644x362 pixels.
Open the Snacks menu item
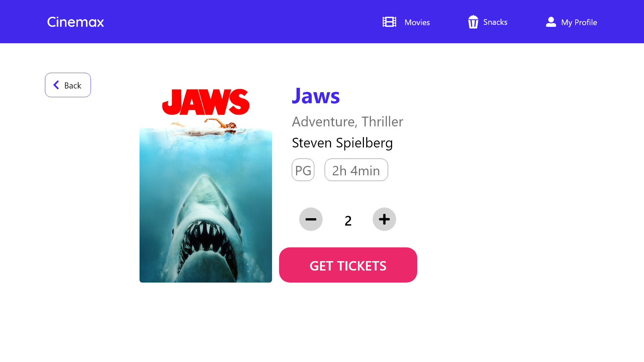click(487, 22)
